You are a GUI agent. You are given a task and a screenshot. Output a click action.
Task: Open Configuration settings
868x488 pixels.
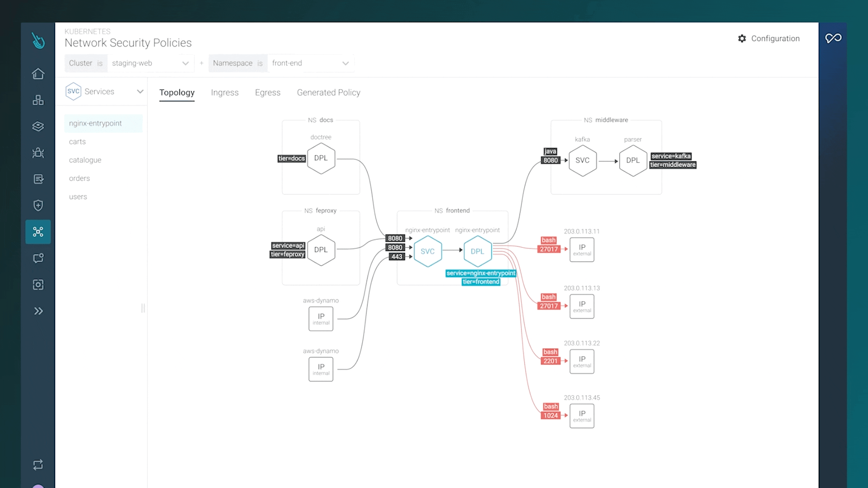coord(769,38)
